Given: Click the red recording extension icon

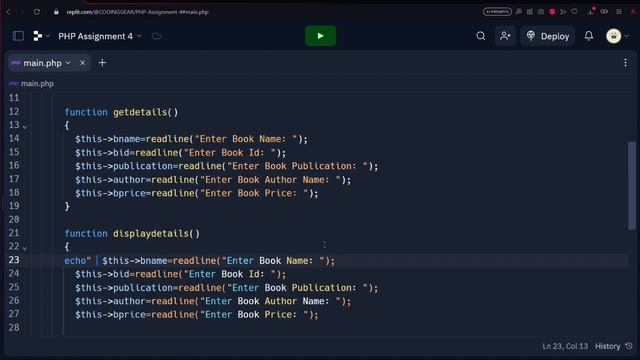Looking at the screenshot, I should pyautogui.click(x=552, y=12).
